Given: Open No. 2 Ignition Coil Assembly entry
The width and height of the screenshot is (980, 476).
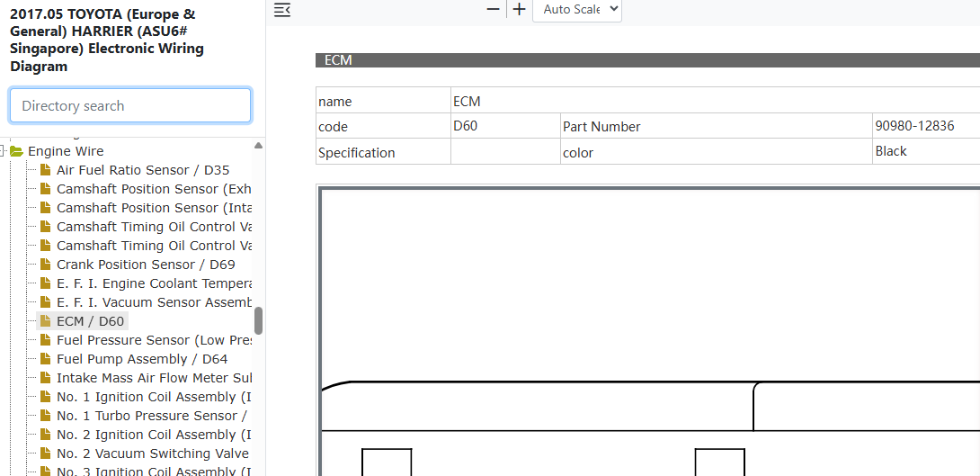Looking at the screenshot, I should tap(154, 434).
